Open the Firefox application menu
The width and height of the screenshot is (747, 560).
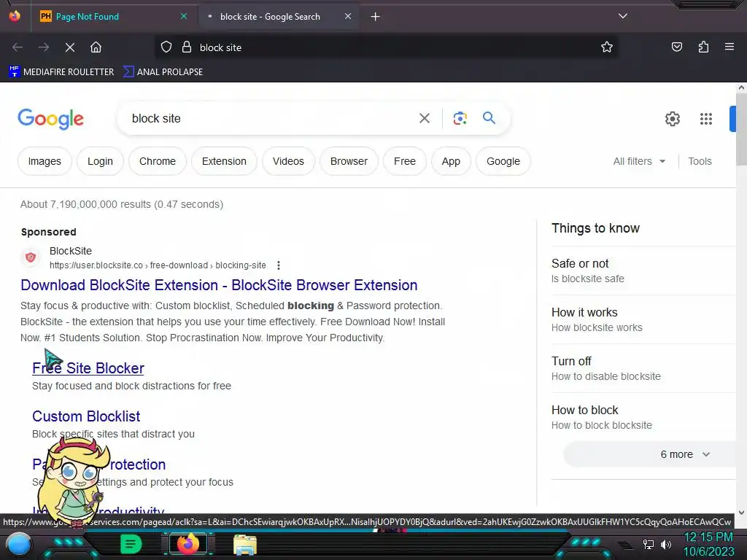pos(729,47)
